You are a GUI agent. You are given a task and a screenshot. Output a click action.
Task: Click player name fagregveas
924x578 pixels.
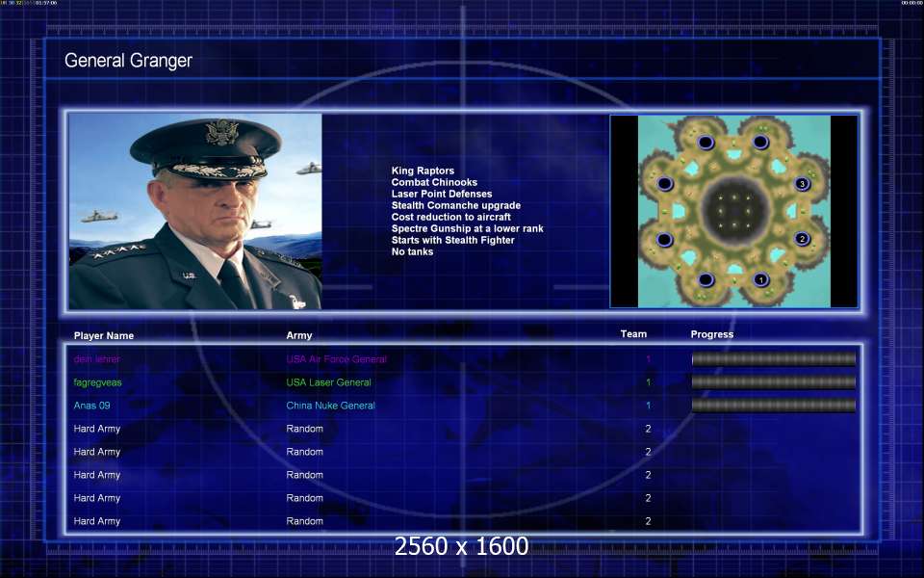click(98, 382)
